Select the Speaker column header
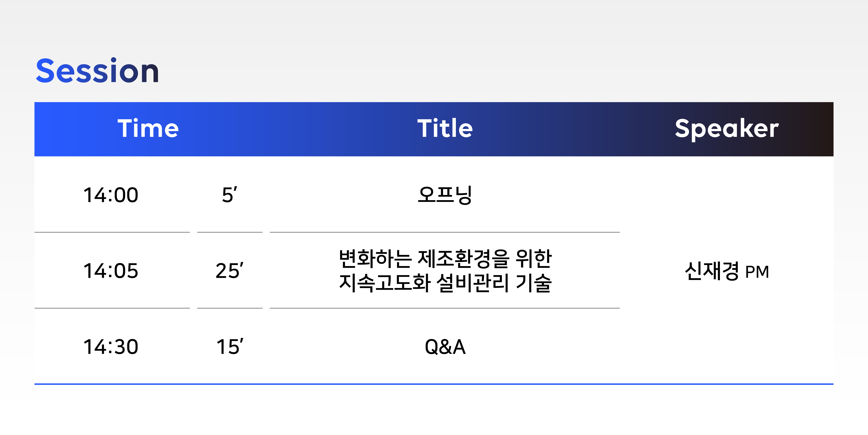This screenshot has width=868, height=435. [x=727, y=129]
